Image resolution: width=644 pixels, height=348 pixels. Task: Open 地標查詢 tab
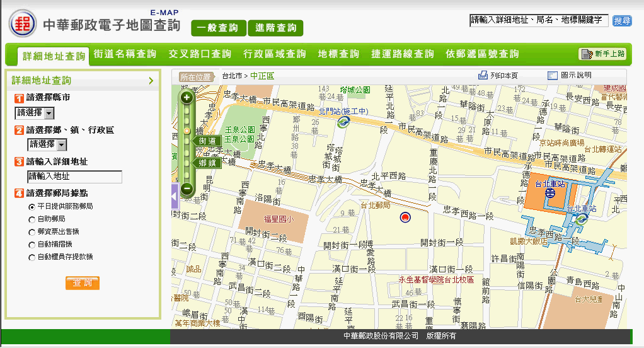click(338, 54)
